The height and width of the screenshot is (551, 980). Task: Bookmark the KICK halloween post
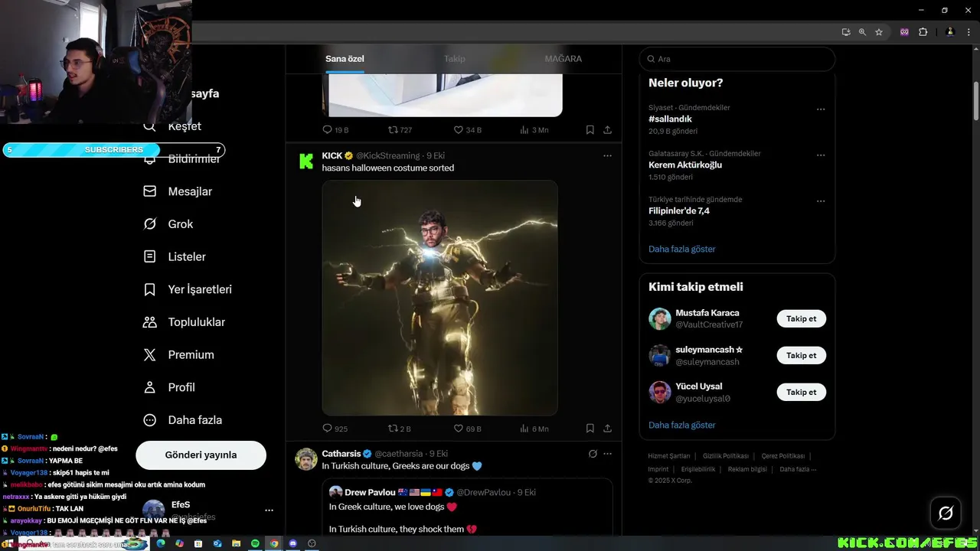(590, 429)
